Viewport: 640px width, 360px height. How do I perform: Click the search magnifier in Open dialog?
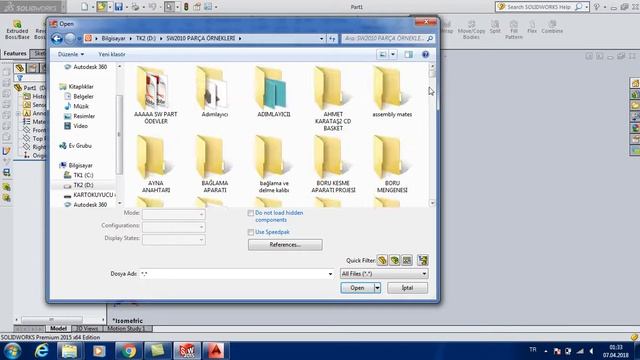tap(430, 38)
